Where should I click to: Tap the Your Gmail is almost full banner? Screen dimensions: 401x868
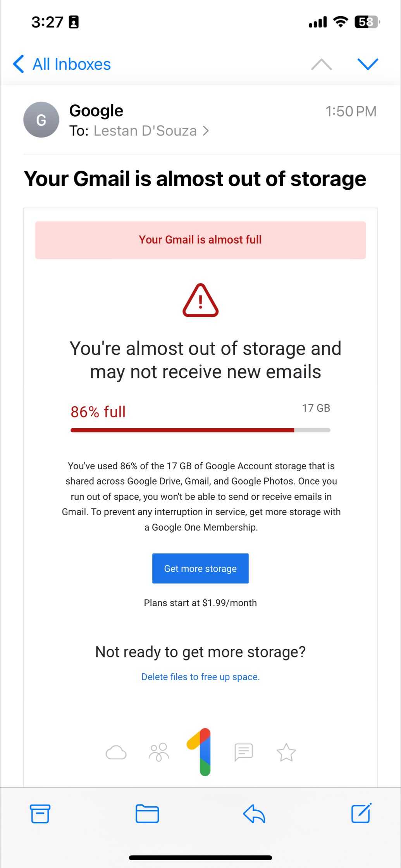[x=200, y=240]
